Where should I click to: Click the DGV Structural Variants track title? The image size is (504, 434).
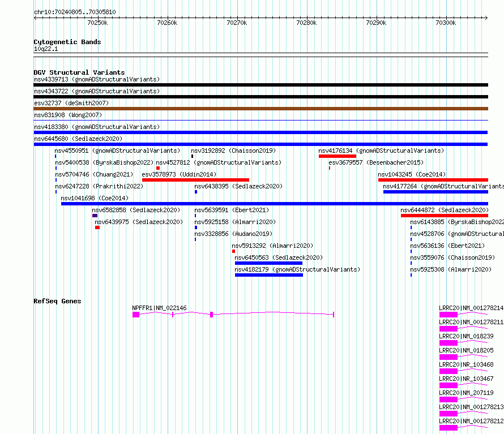(x=79, y=72)
